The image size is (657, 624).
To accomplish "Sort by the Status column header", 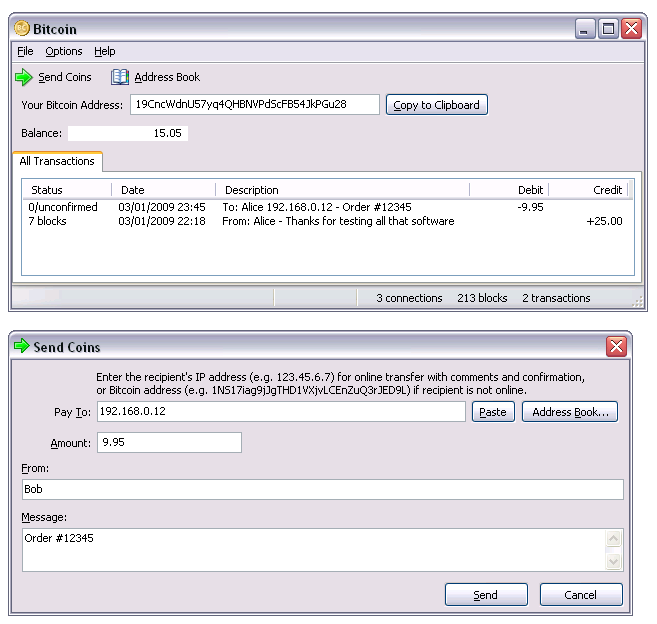I will (67, 190).
